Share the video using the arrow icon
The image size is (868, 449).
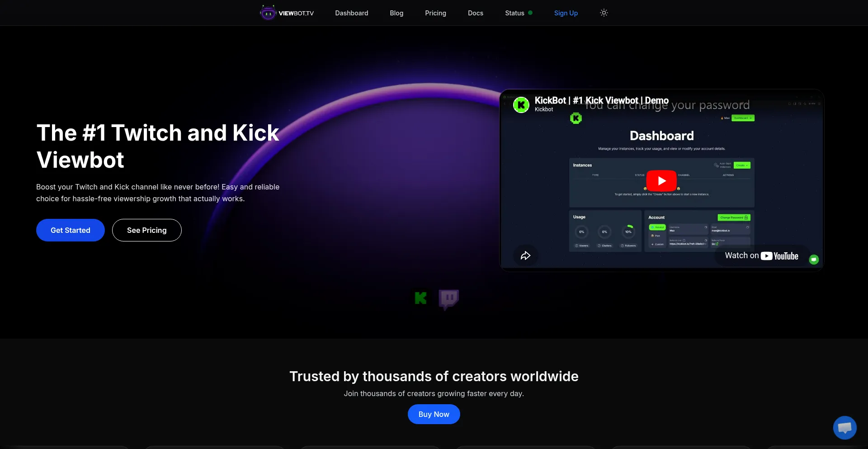(x=525, y=255)
